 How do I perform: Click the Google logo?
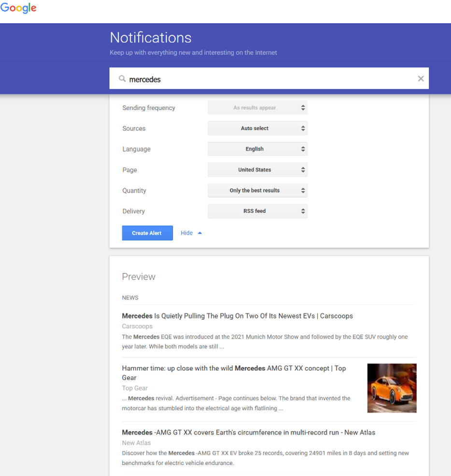click(x=18, y=8)
